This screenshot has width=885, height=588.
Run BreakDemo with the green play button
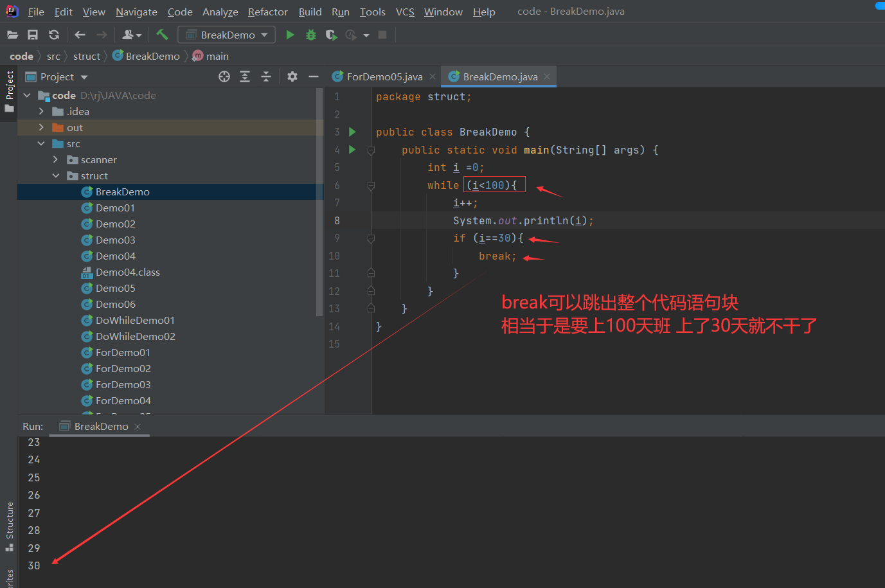point(290,35)
